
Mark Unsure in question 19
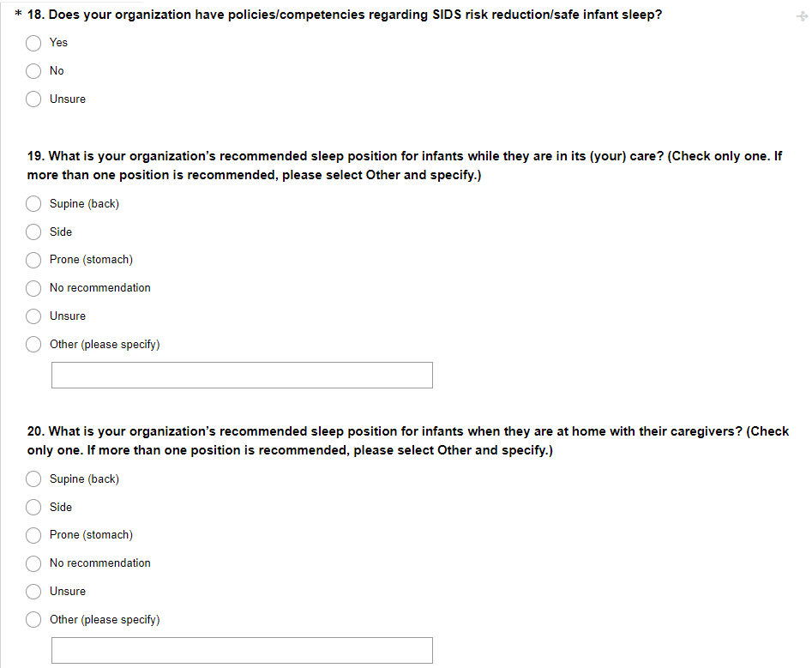(33, 316)
